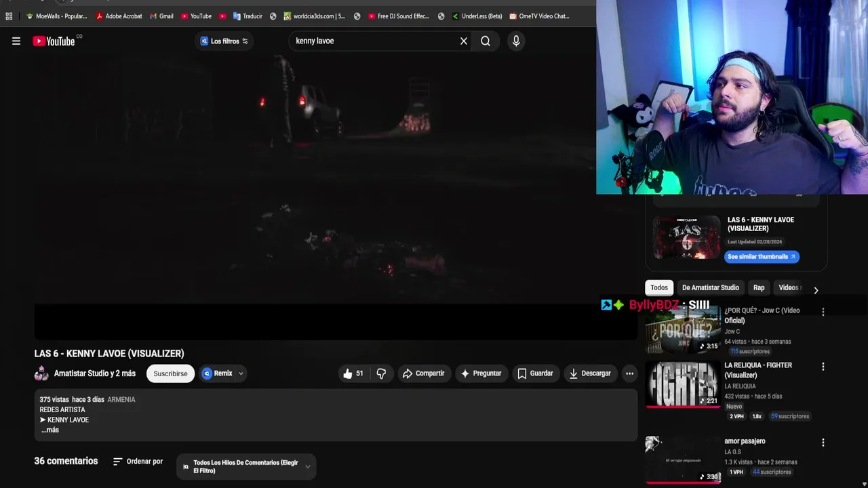
Task: Open ¿POR QUÉ? Jow C video thumbnail
Action: click(x=683, y=330)
